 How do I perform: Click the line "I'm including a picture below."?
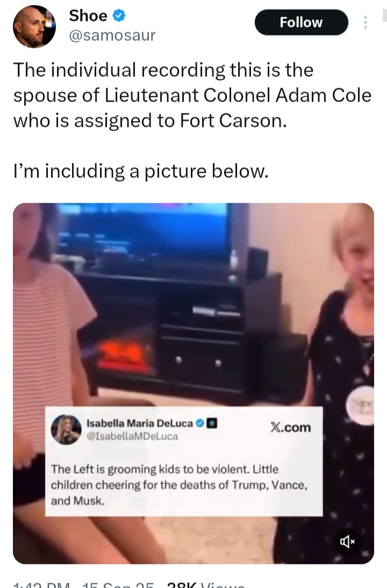pyautogui.click(x=141, y=171)
